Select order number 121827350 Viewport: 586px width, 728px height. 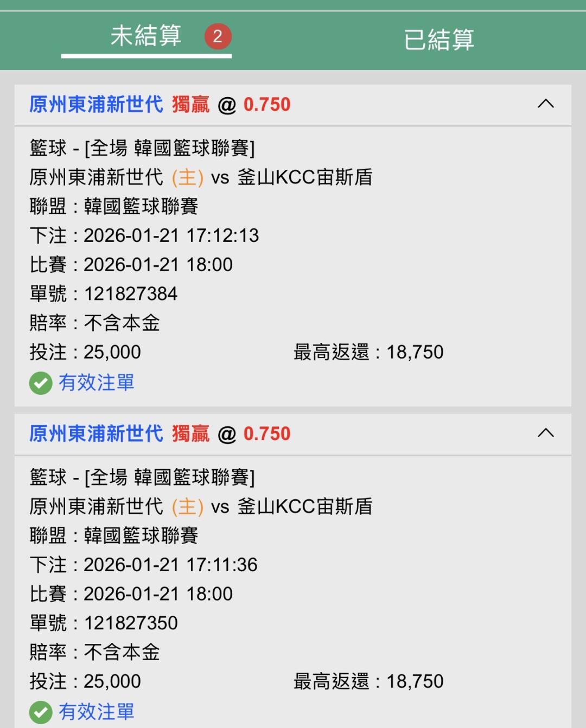(131, 623)
